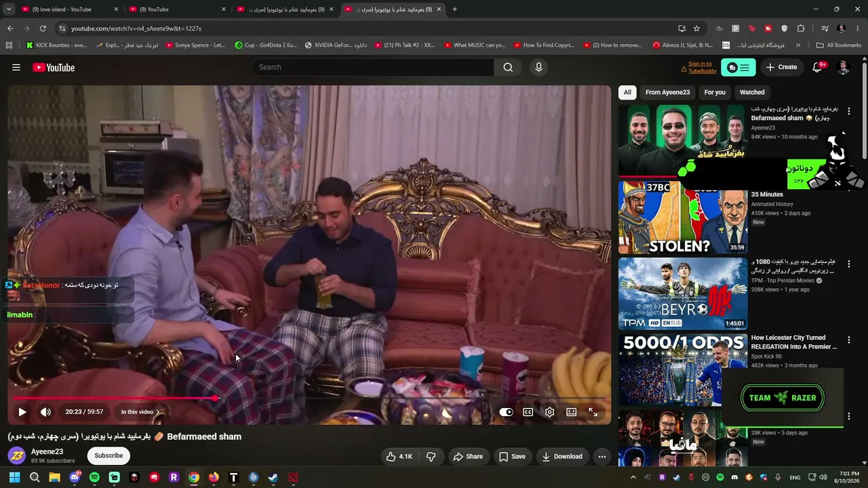868x488 pixels.
Task: Open Steam from the taskbar
Action: (x=273, y=477)
